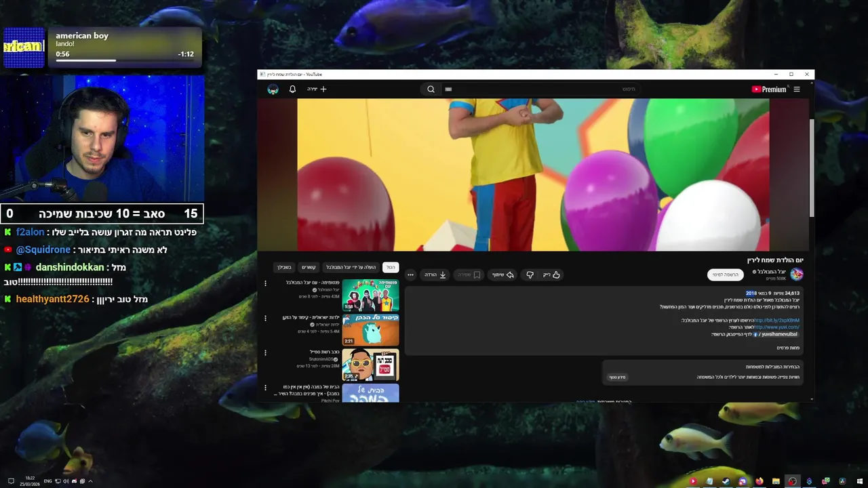Click the american boy song progress bar
Screen dimensions: 868x488
(124, 60)
